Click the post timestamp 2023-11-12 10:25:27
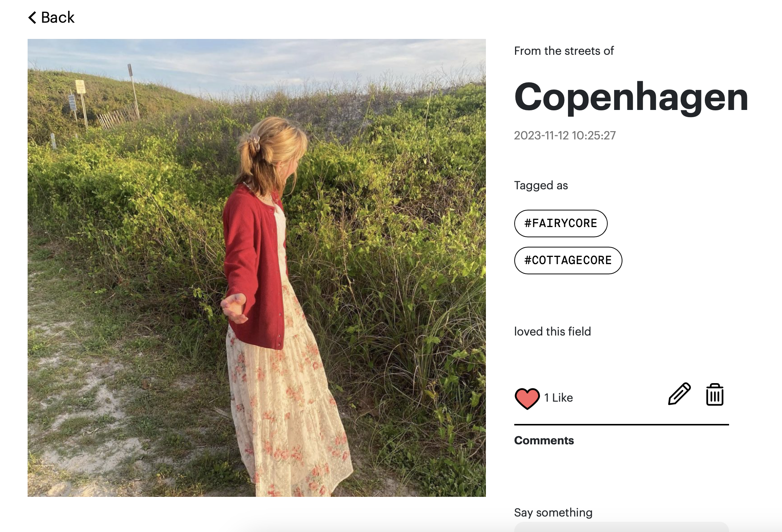The image size is (782, 532). click(565, 135)
